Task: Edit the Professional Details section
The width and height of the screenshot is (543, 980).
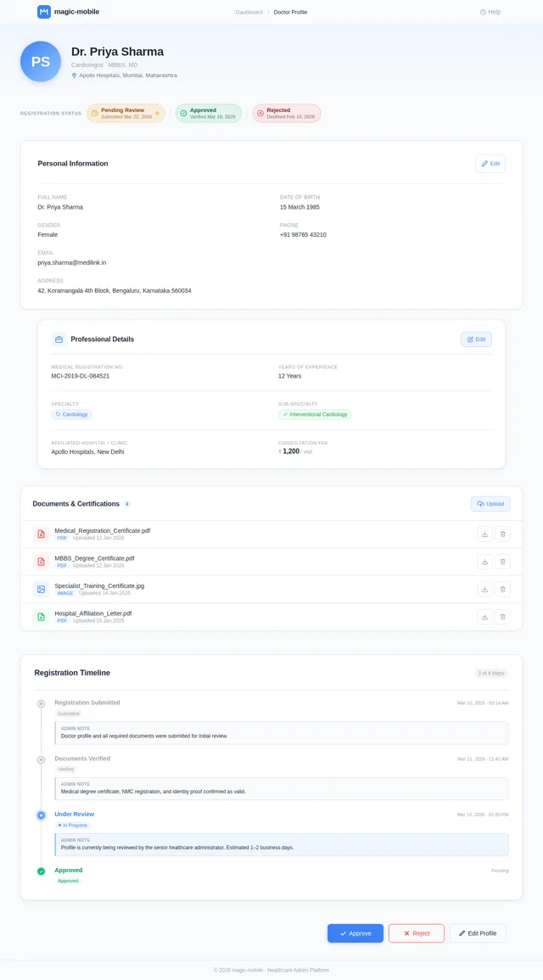Action: tap(476, 339)
